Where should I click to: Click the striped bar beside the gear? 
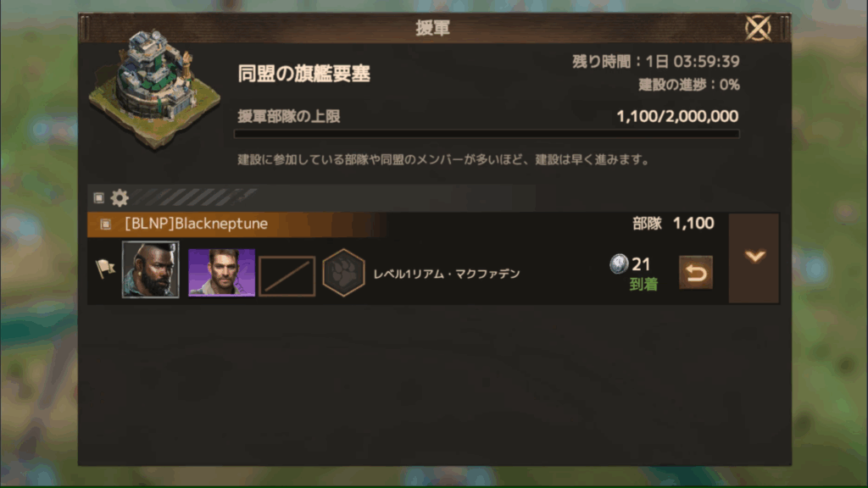(x=194, y=197)
